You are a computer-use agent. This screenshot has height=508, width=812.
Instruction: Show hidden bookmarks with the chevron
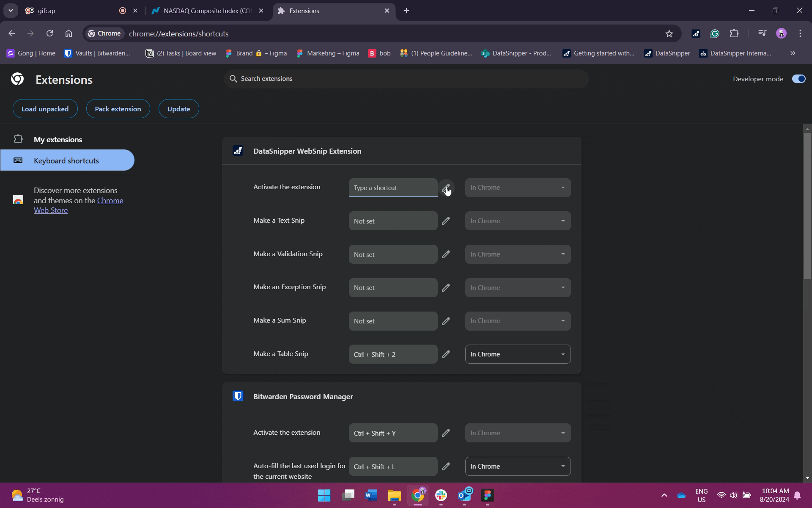[793, 53]
